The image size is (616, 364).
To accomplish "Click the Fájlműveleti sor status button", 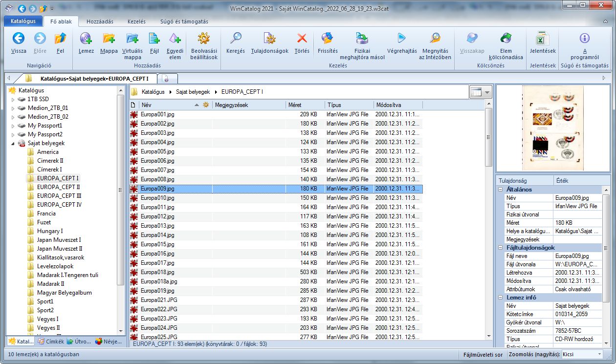I will (x=483, y=354).
